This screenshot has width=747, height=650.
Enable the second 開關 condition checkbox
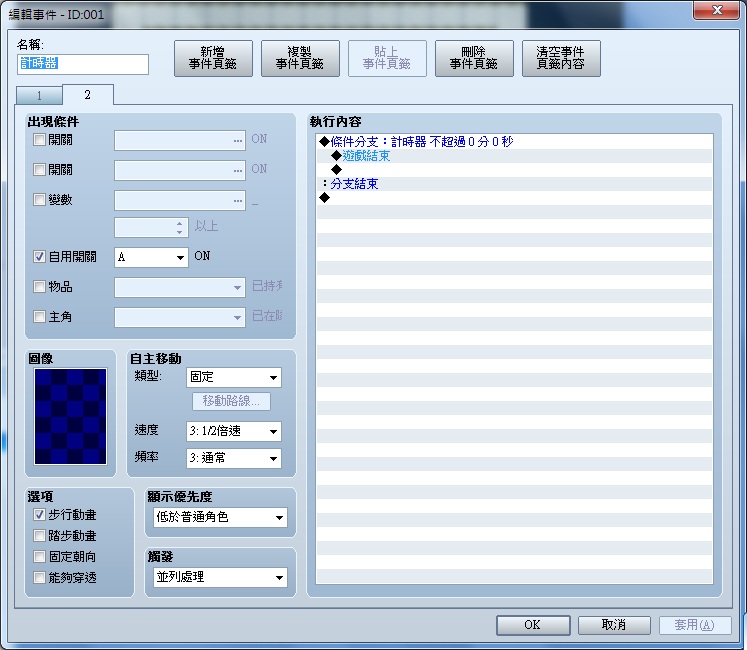pos(39,169)
